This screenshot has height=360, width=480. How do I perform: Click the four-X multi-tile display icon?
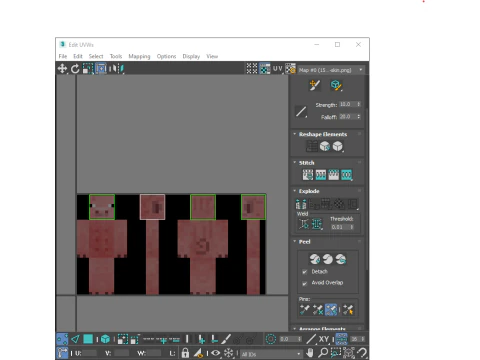pyautogui.click(x=252, y=68)
